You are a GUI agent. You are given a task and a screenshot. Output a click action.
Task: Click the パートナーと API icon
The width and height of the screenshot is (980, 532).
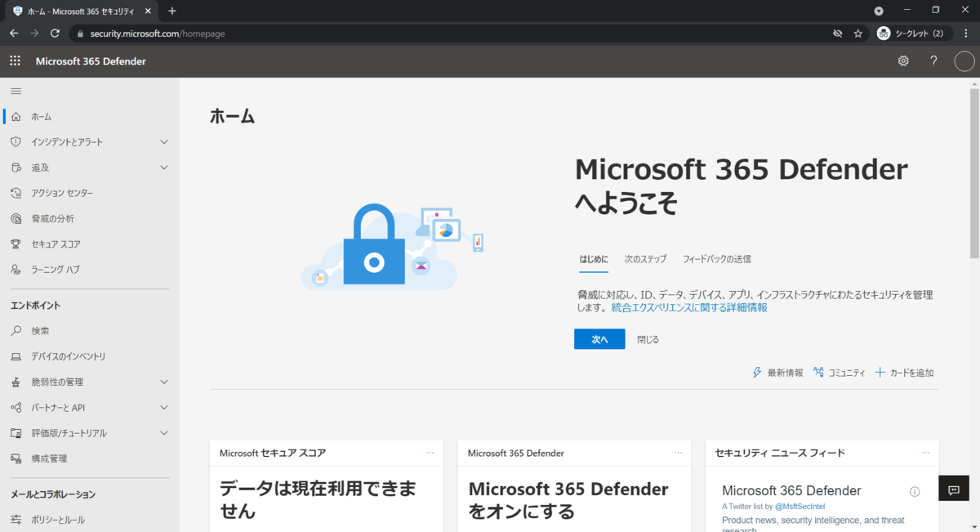16,407
